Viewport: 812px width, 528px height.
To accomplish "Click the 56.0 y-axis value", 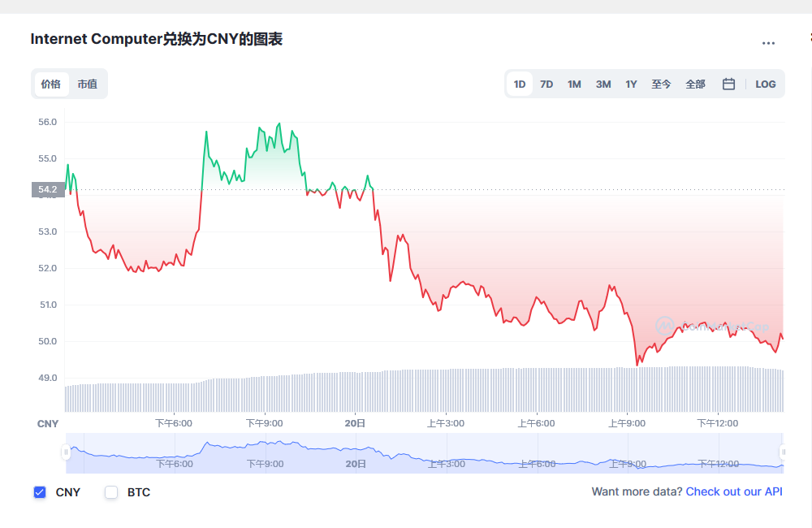I will point(48,123).
